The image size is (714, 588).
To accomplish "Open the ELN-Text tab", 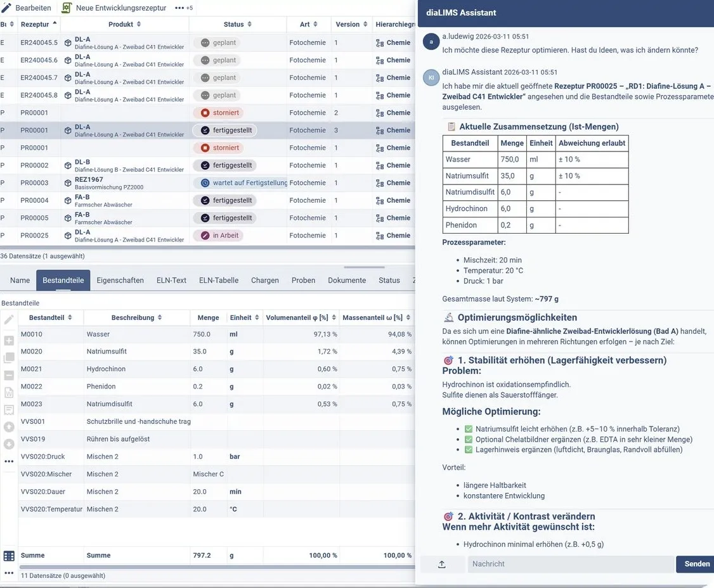I will click(x=172, y=280).
